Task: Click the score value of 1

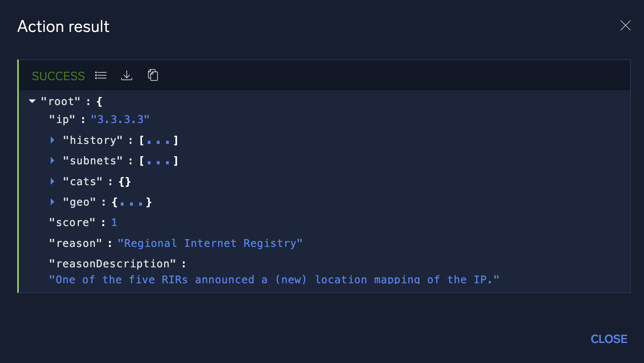Action: (114, 222)
